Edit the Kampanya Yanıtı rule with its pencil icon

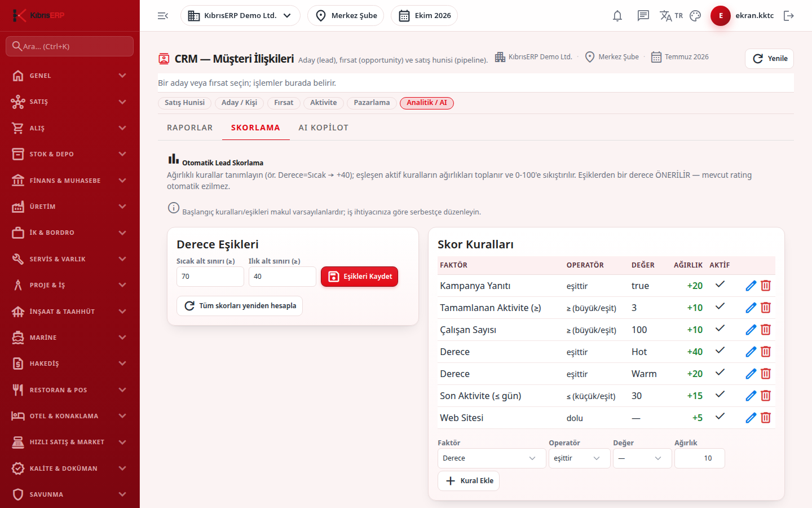[751, 286]
